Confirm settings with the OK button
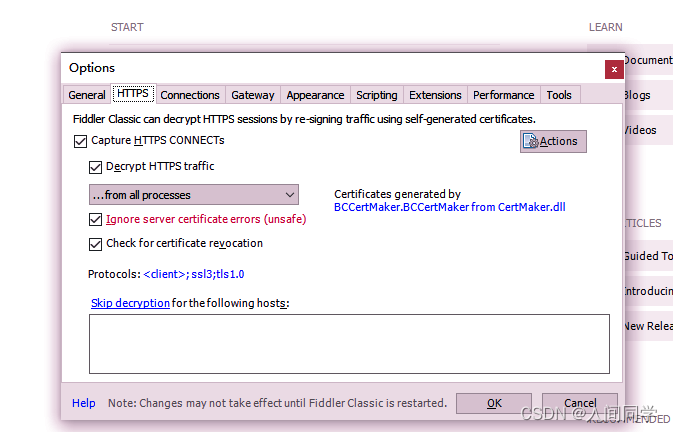Viewport: 673px width, 432px height. [494, 403]
